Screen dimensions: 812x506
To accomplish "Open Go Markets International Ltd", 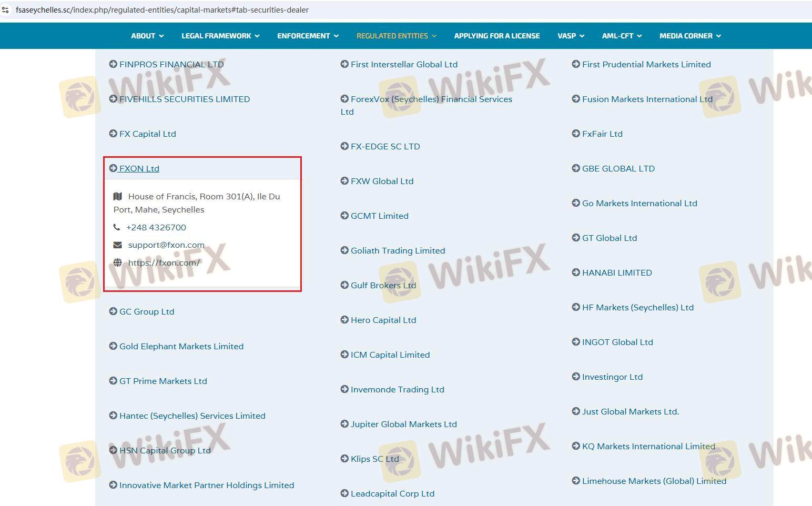I will [x=634, y=203].
